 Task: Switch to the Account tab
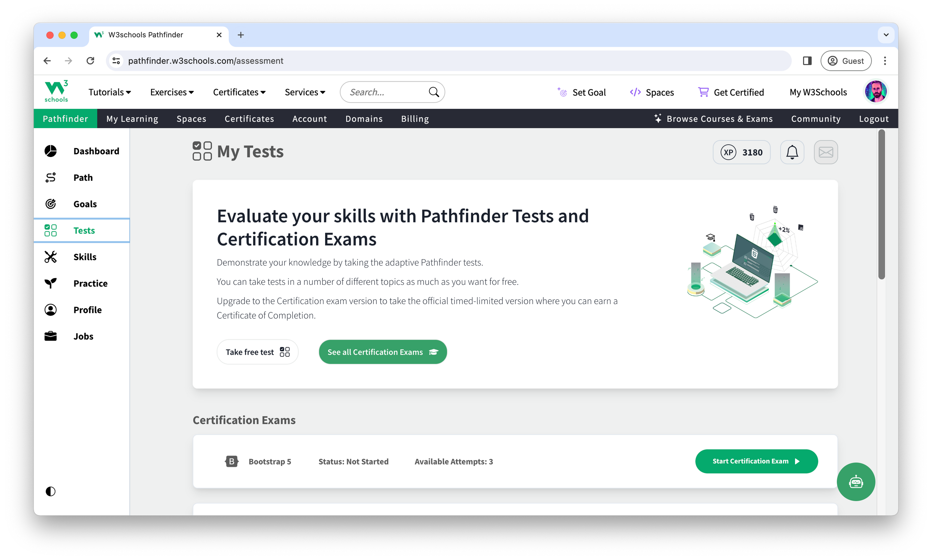point(309,118)
